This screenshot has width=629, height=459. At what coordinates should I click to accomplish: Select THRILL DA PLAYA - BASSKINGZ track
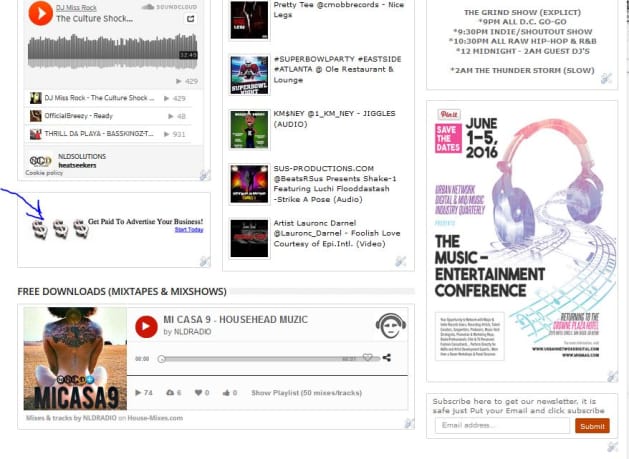108,134
